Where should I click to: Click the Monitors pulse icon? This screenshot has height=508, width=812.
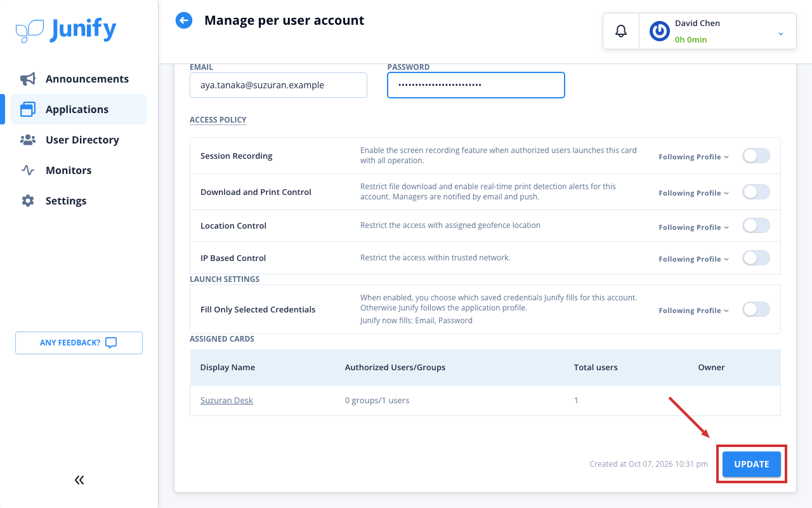click(28, 170)
